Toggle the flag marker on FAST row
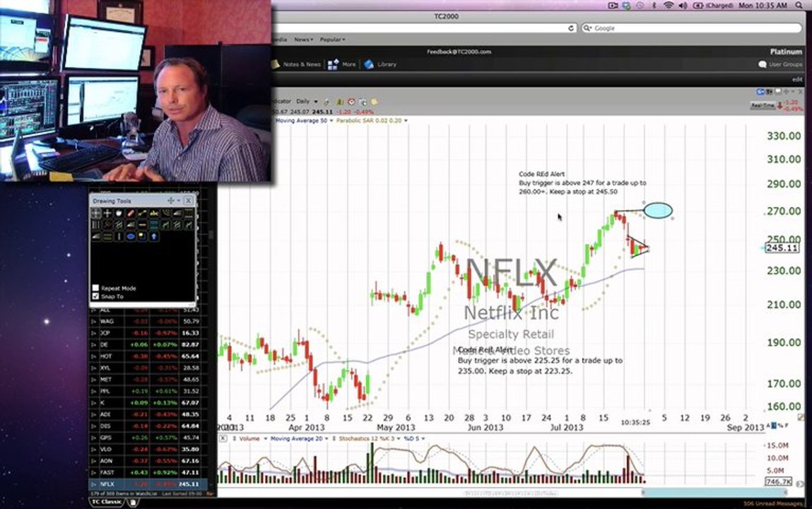This screenshot has height=509, width=812. click(x=94, y=472)
